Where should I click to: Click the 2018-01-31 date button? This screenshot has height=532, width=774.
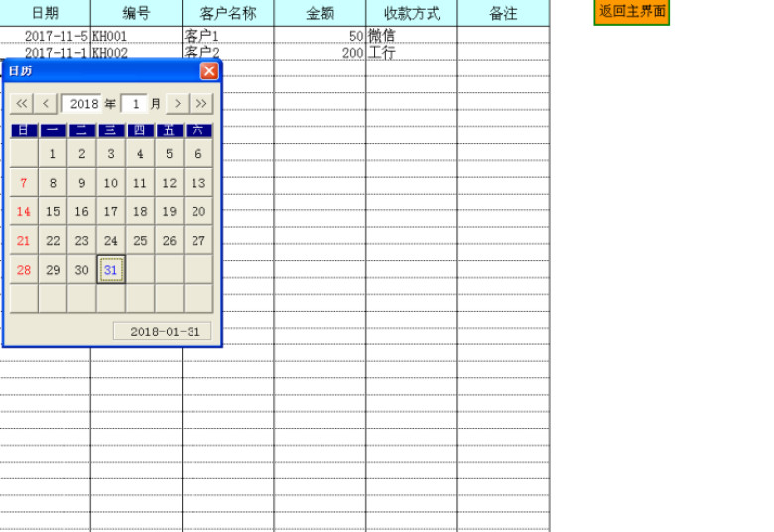163,332
